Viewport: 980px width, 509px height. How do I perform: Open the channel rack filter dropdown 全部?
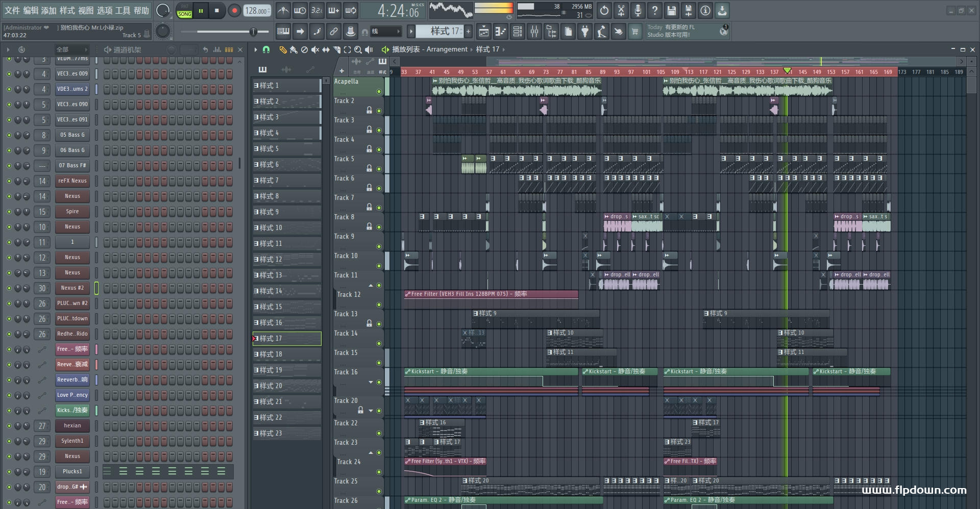[x=71, y=49]
